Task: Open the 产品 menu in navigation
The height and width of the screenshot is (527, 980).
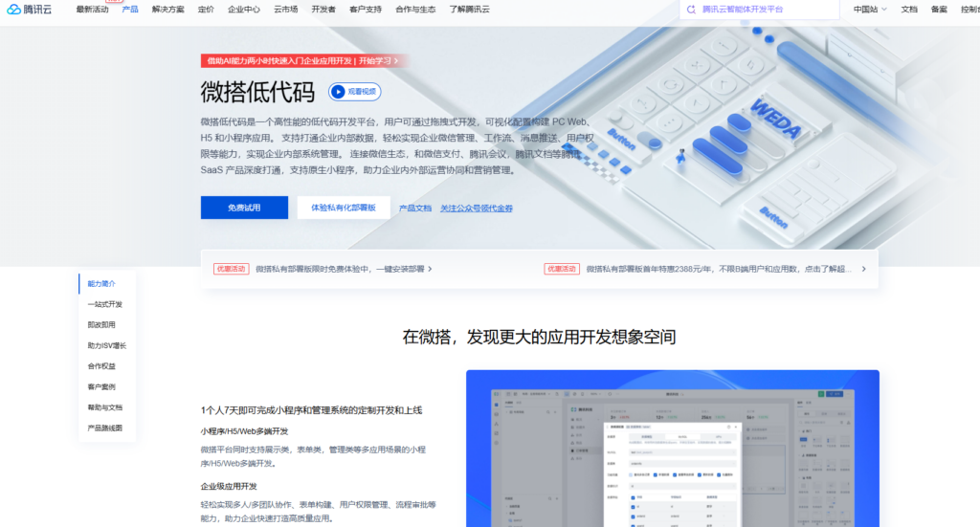Action: 130,9
